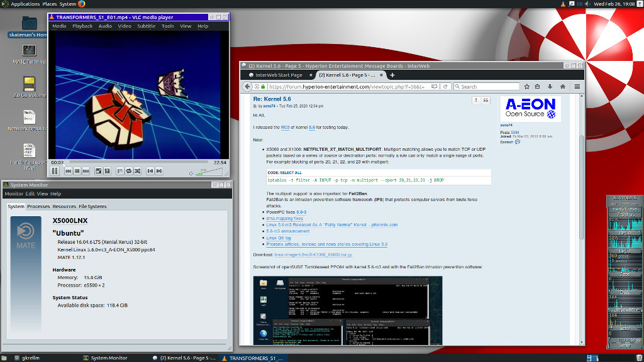Open skateman's Home folder icon
This screenshot has height=362, width=644.
pyautogui.click(x=29, y=27)
